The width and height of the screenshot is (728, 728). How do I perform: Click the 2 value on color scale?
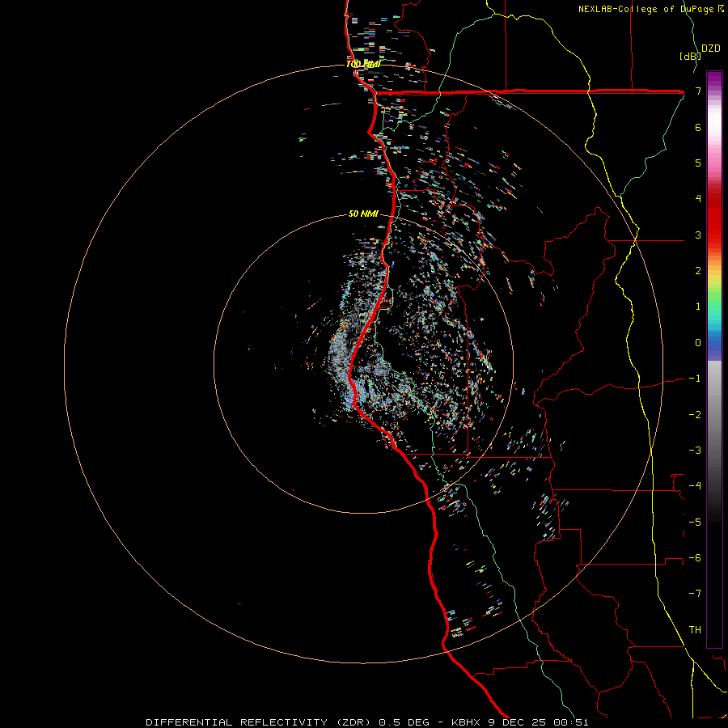[x=698, y=271]
